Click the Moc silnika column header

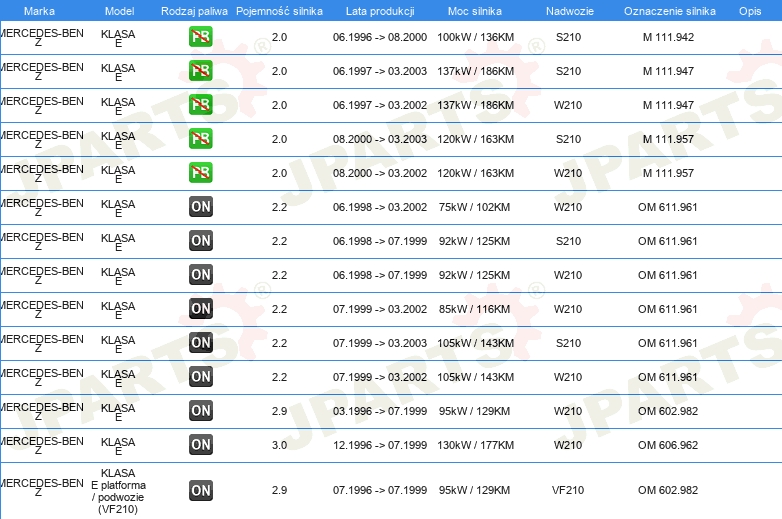point(475,11)
